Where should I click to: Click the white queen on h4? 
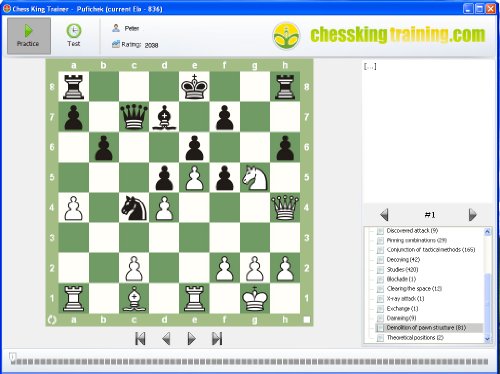pyautogui.click(x=285, y=207)
